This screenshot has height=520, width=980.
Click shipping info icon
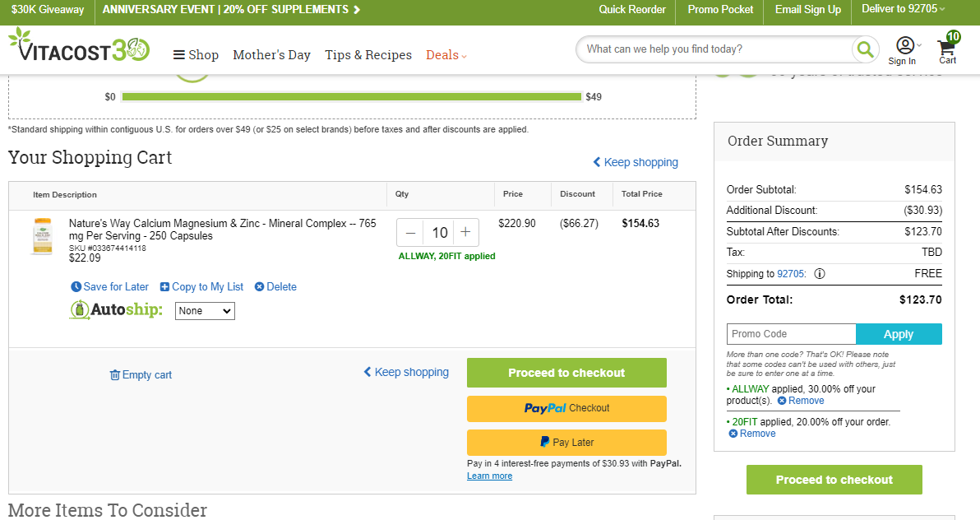click(x=820, y=273)
